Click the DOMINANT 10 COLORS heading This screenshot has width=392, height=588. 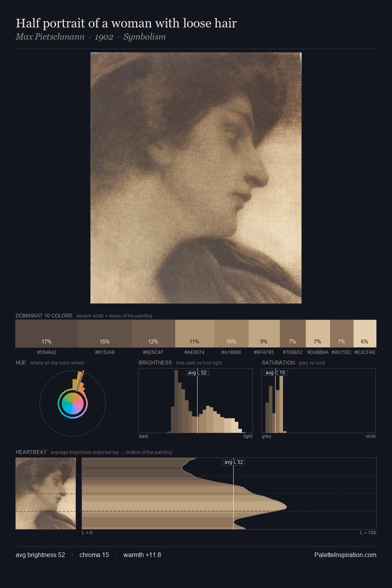click(44, 316)
